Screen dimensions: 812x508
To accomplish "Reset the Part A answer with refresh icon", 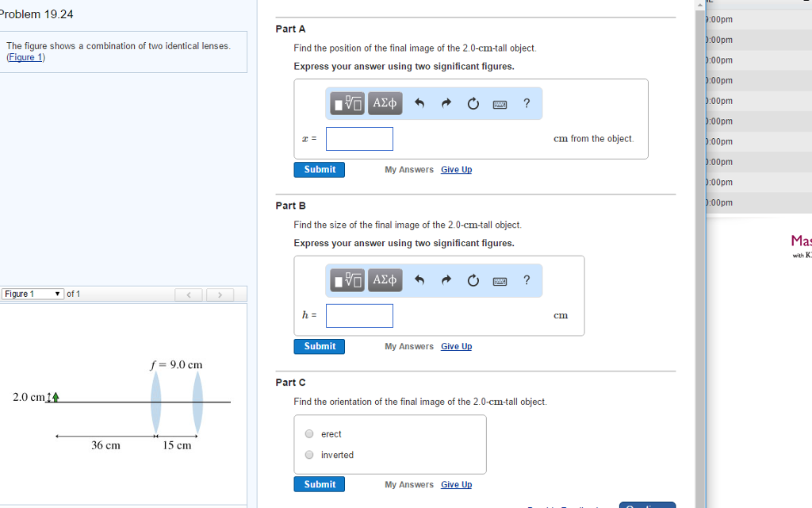I will pos(473,103).
